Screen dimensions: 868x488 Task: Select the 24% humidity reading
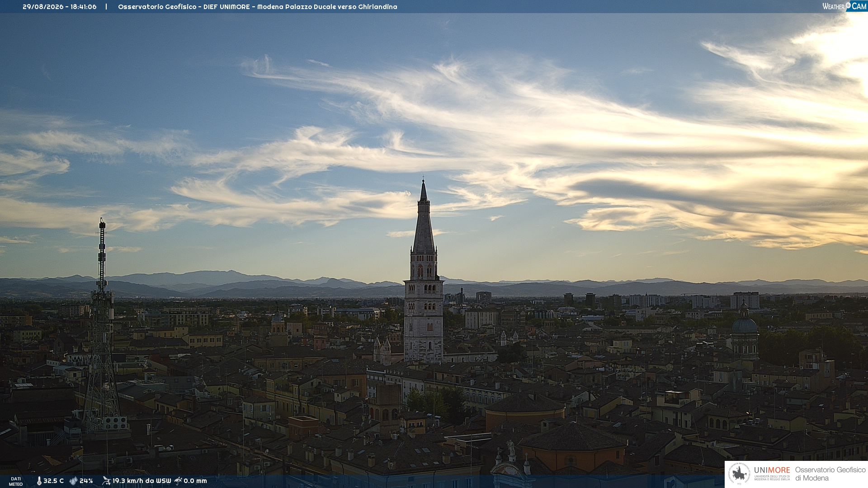tap(86, 481)
